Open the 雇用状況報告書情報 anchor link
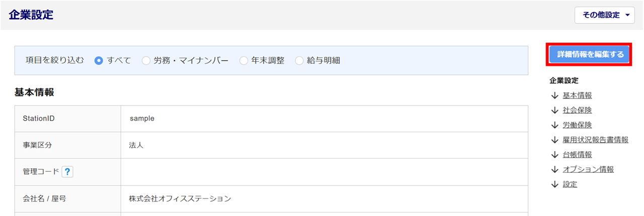The height and width of the screenshot is (216, 644). pyautogui.click(x=595, y=140)
